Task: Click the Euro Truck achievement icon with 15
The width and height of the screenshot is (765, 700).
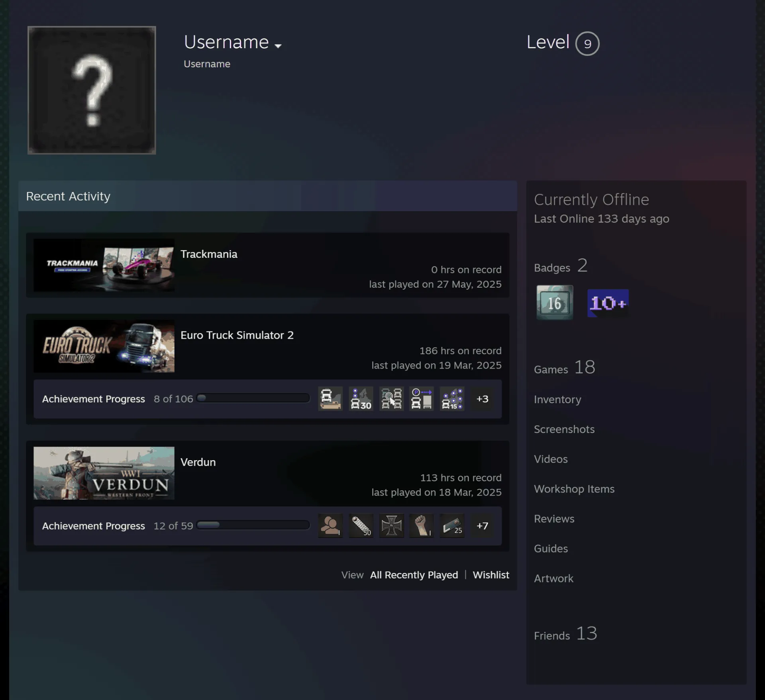Action: [452, 399]
